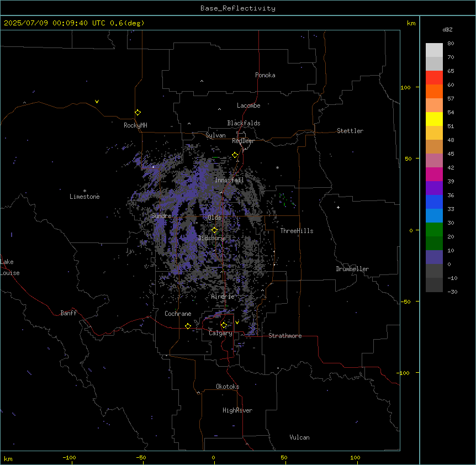This screenshot has width=476, height=465.
Task: Click the Calgary city label
Action: pos(221,333)
